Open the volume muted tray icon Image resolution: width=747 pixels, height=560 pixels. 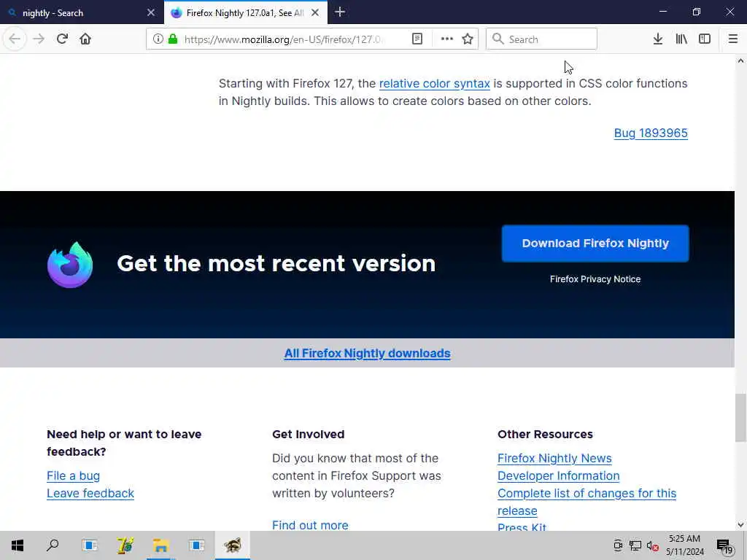pyautogui.click(x=653, y=546)
